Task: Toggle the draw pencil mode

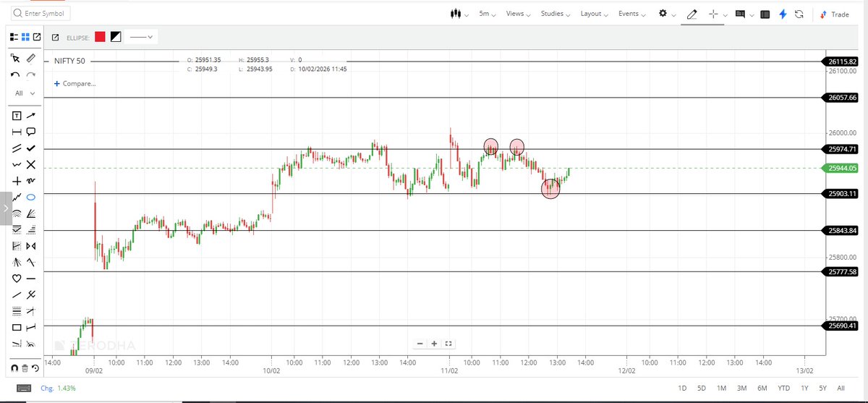Action: (x=692, y=14)
